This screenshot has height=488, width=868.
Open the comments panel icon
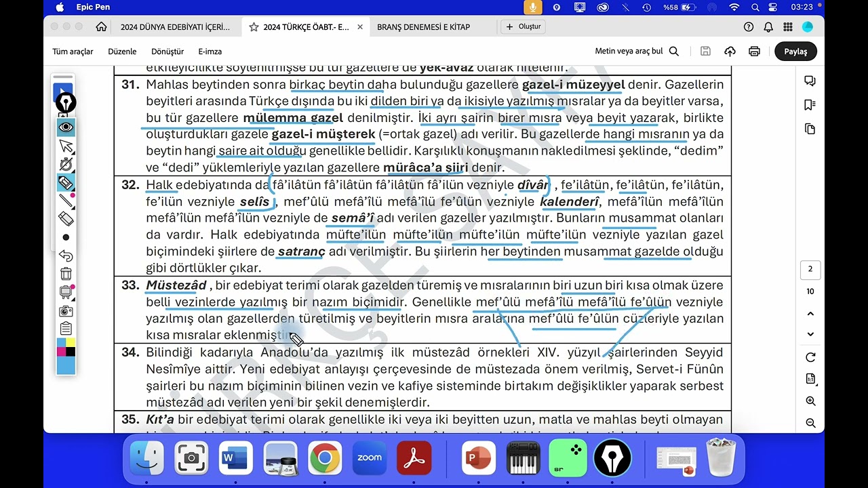[x=810, y=81]
